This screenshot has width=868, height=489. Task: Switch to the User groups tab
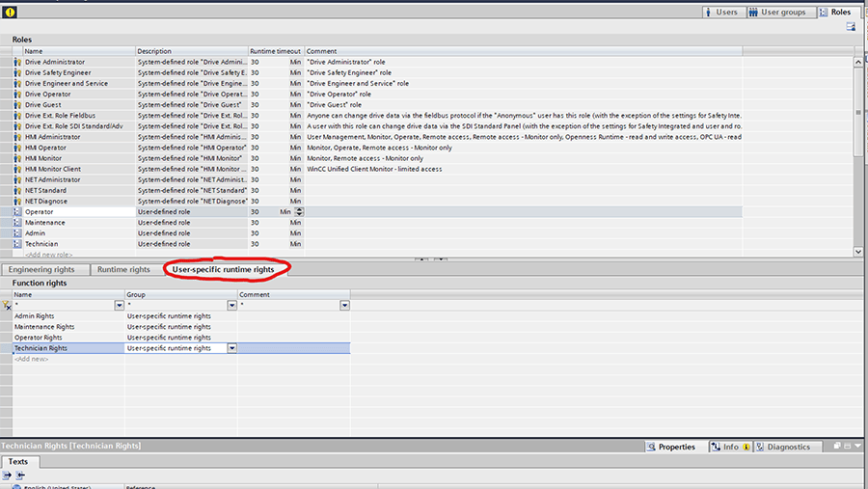pos(781,13)
